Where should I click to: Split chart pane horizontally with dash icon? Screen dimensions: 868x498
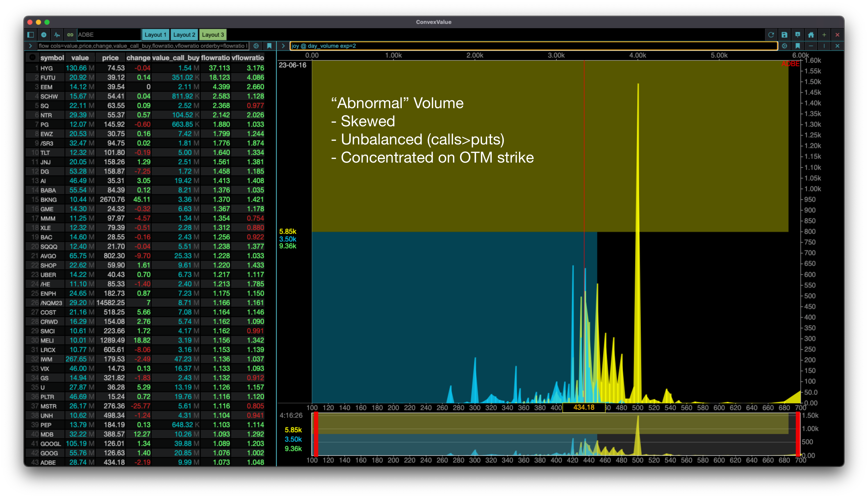point(811,46)
